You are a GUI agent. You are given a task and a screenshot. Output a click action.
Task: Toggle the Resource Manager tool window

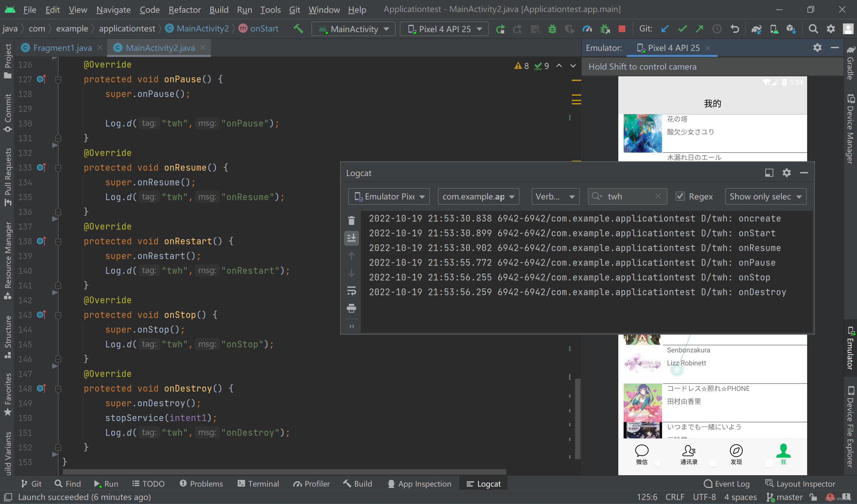[x=7, y=260]
